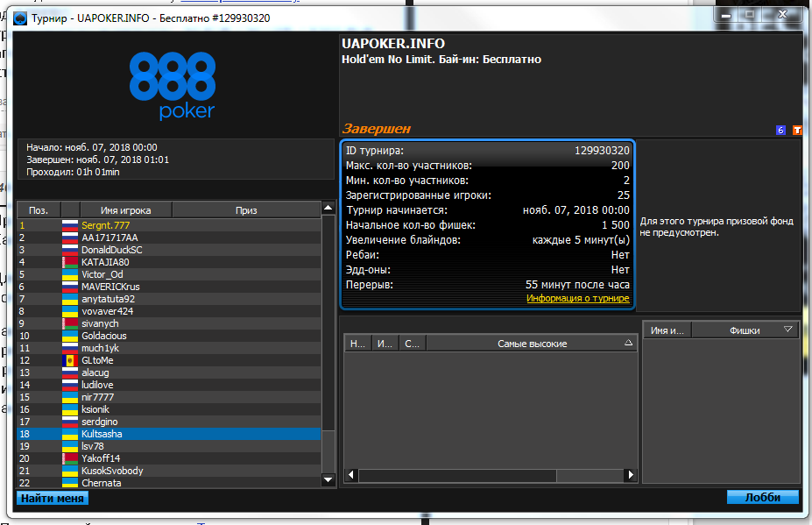
Task: Sort by the Самые высокие column header
Action: (x=532, y=343)
